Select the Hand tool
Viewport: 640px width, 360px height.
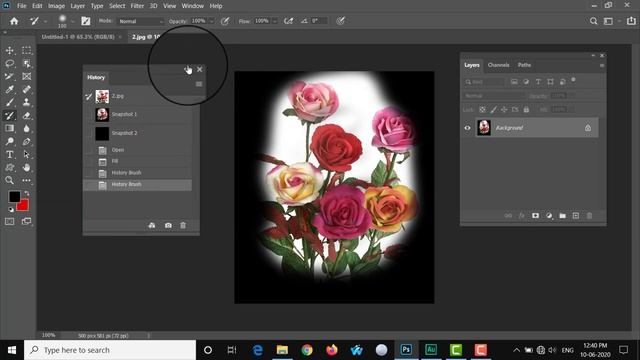coord(27,167)
